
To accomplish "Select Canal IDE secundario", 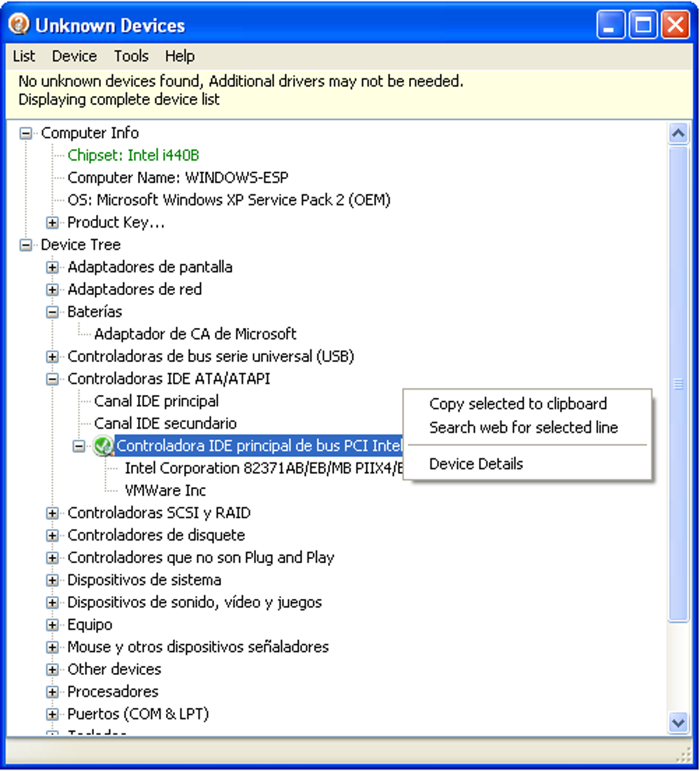I will (x=165, y=423).
